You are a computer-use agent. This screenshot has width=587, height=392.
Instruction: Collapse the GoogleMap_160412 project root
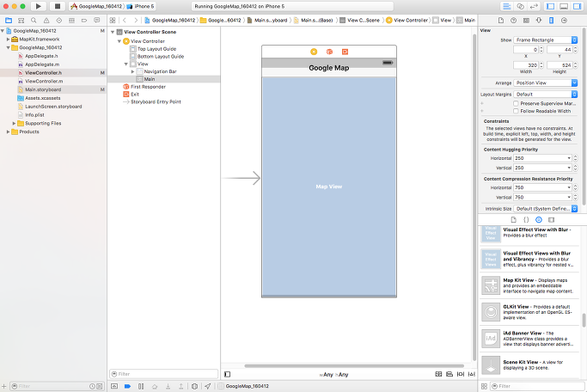(3, 31)
